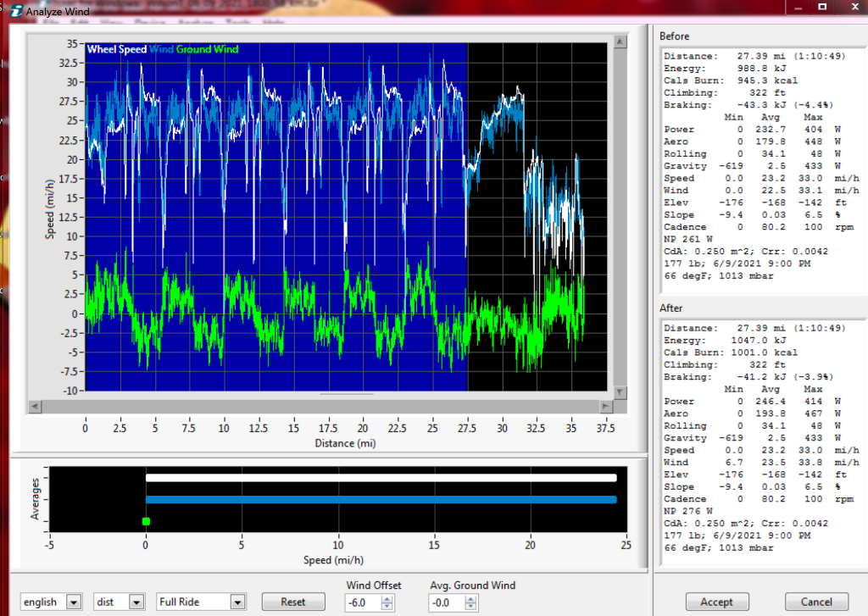
Task: Click After Cals Burn 1001.0 kcal
Action: (765, 352)
